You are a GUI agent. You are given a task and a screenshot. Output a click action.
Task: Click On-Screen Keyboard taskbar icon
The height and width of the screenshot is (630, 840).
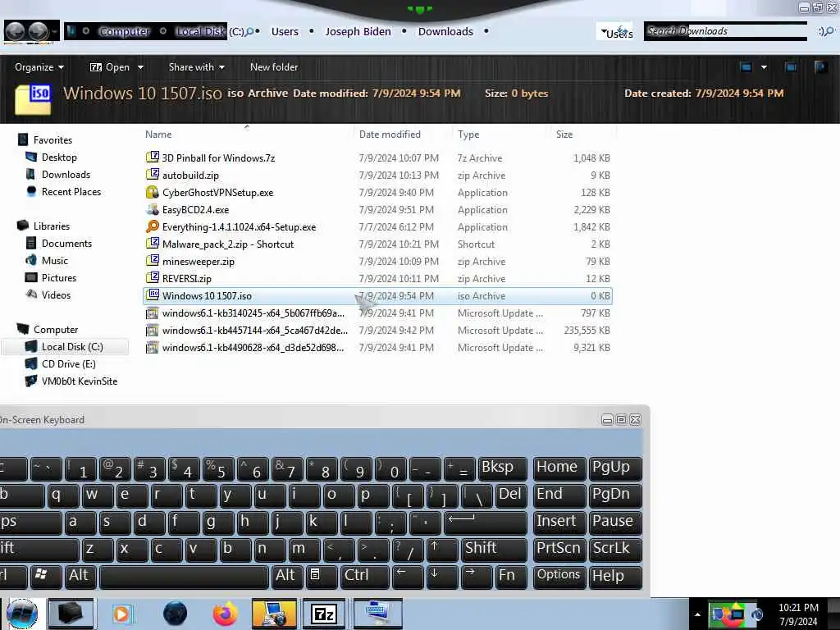[378, 614]
